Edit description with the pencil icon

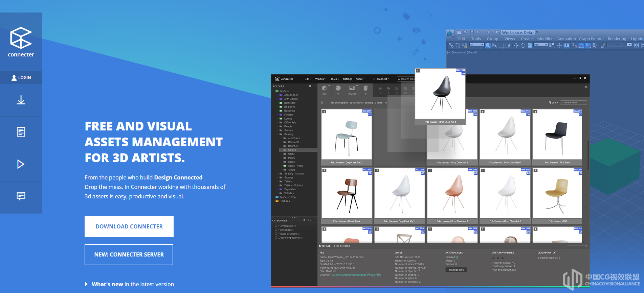555,252
